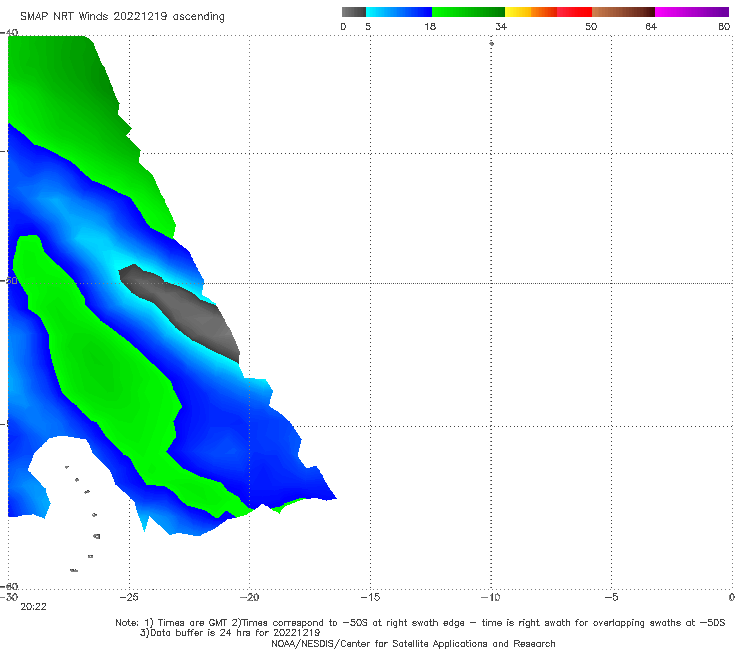
Task: Click the longitude axis label '-20'
Action: pos(249,597)
